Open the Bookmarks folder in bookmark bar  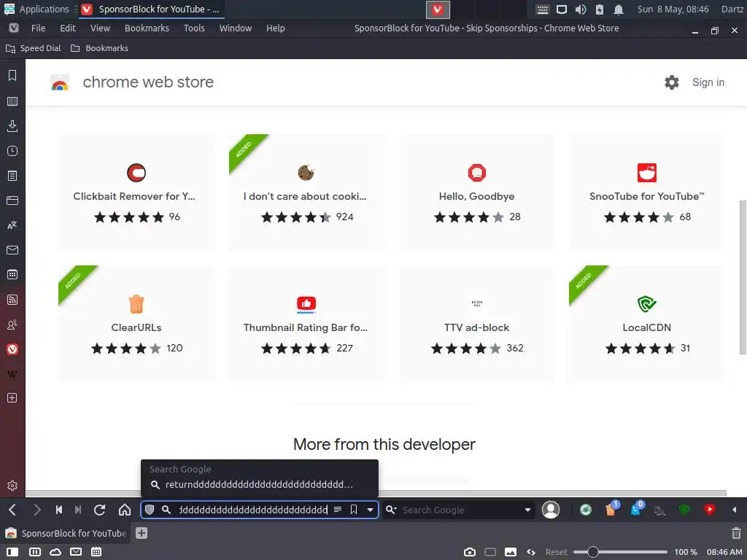99,48
